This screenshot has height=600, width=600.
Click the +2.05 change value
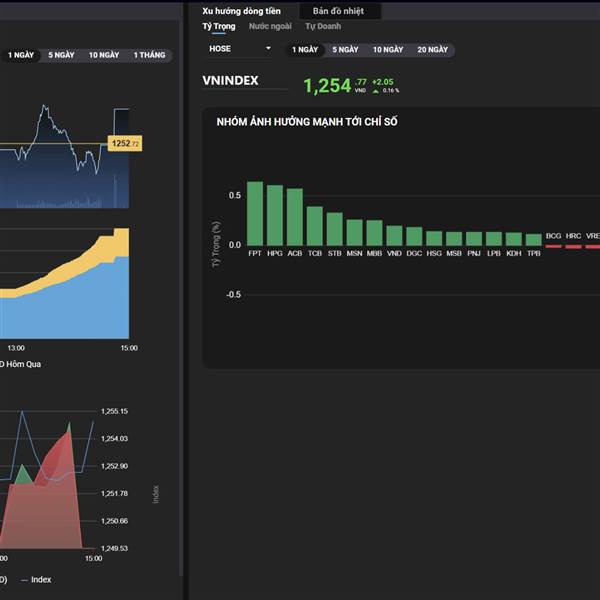pos(383,82)
